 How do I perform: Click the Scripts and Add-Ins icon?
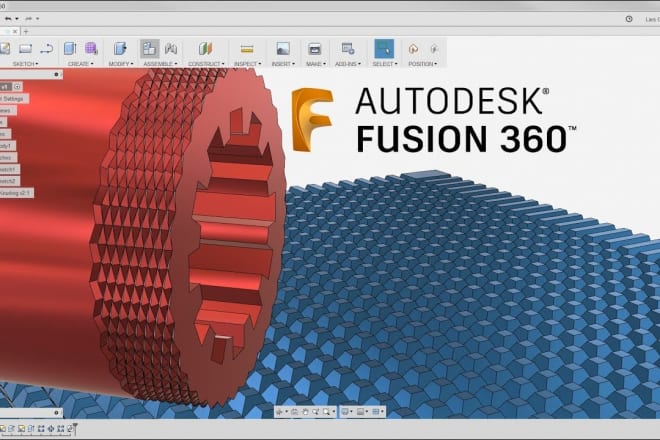pos(348,49)
